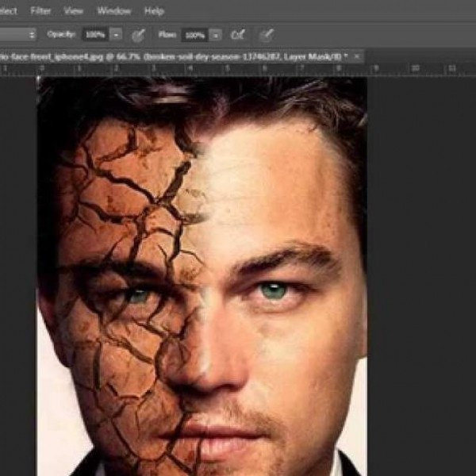Open the Help menu
476x476 pixels.
coord(154,11)
